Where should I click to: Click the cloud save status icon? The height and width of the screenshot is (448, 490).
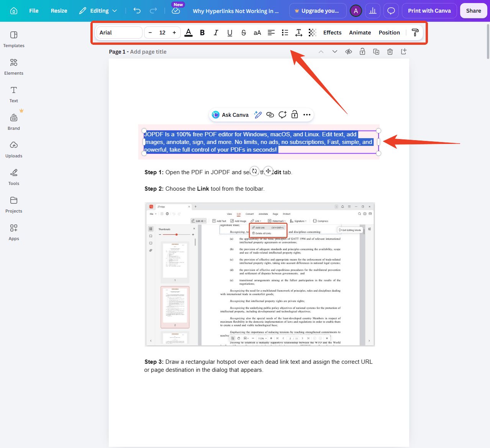pos(176,11)
